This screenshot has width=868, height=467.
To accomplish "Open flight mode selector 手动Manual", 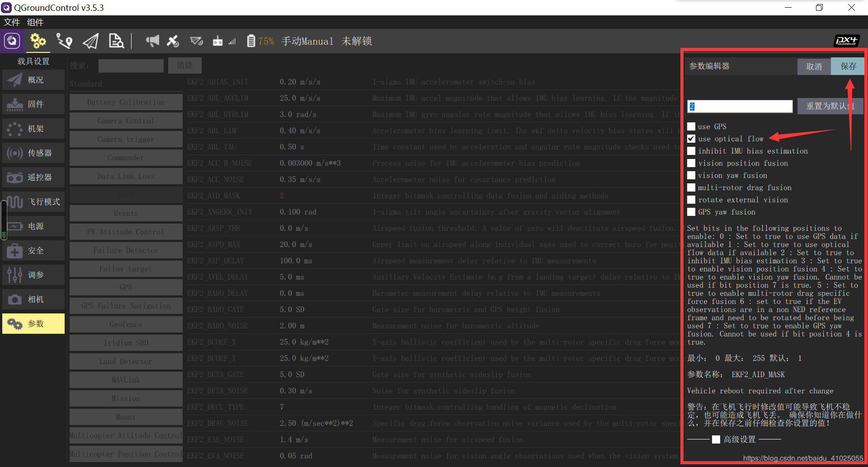I will pyautogui.click(x=307, y=41).
